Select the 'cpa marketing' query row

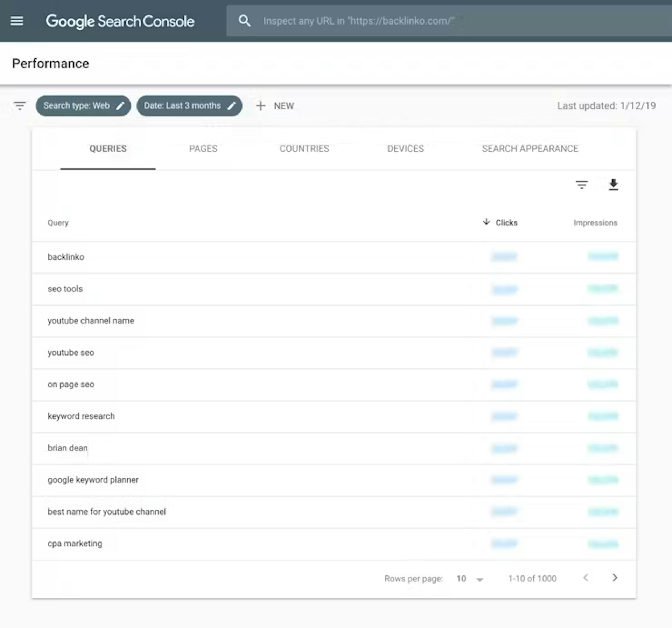click(x=334, y=544)
